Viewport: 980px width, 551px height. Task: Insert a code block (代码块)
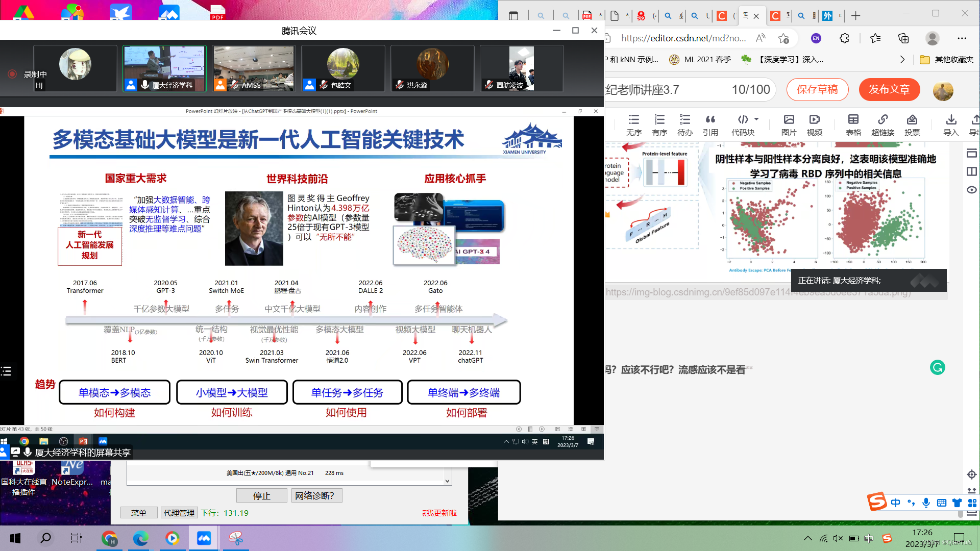743,125
